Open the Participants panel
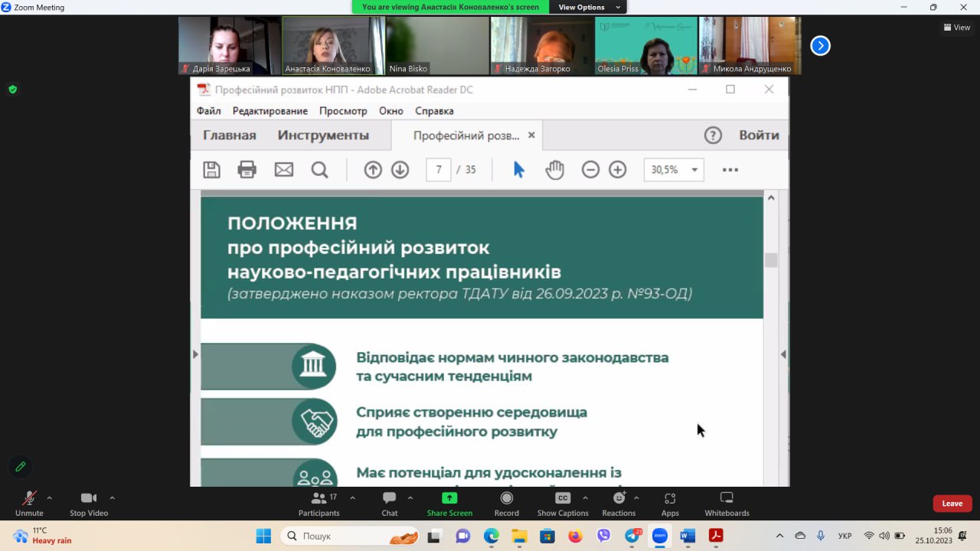 (319, 504)
